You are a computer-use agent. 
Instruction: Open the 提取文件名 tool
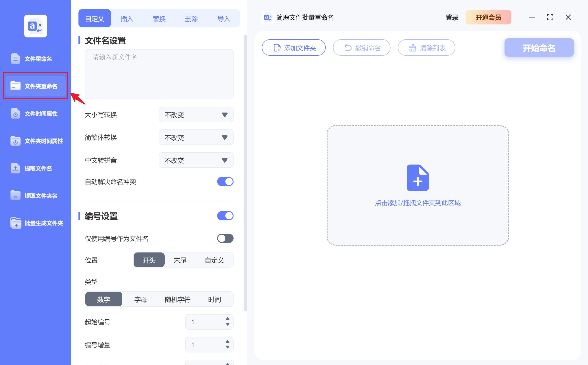(x=35, y=168)
